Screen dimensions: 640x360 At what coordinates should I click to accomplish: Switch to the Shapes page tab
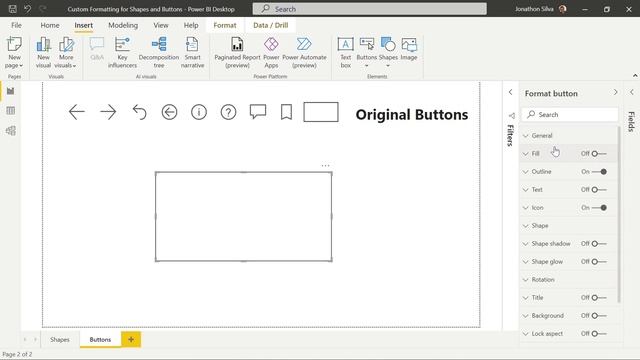click(x=60, y=340)
